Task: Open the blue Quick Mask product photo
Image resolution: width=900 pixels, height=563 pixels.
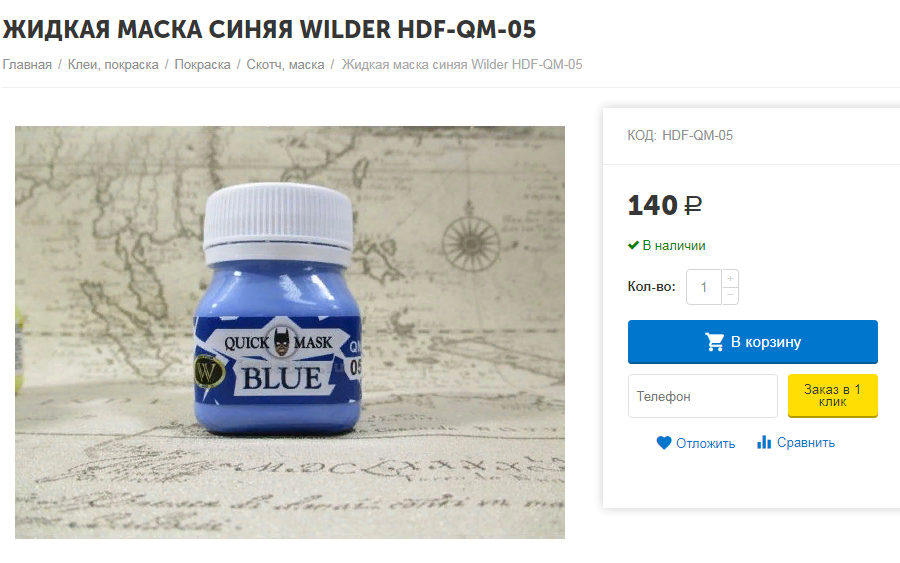Action: pos(290,332)
